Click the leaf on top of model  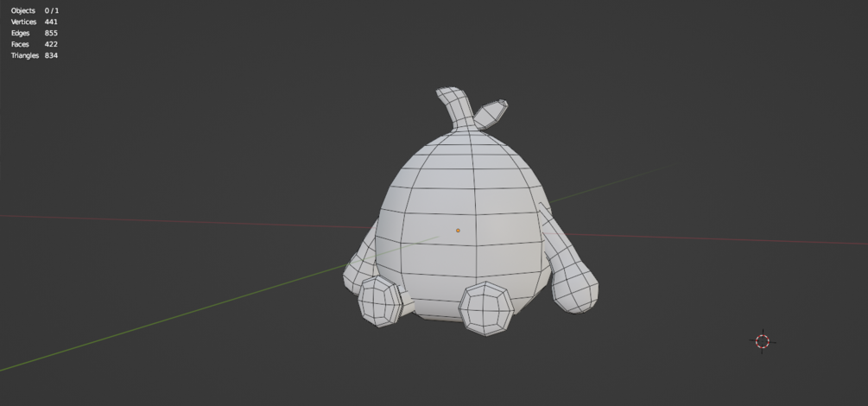click(x=490, y=114)
